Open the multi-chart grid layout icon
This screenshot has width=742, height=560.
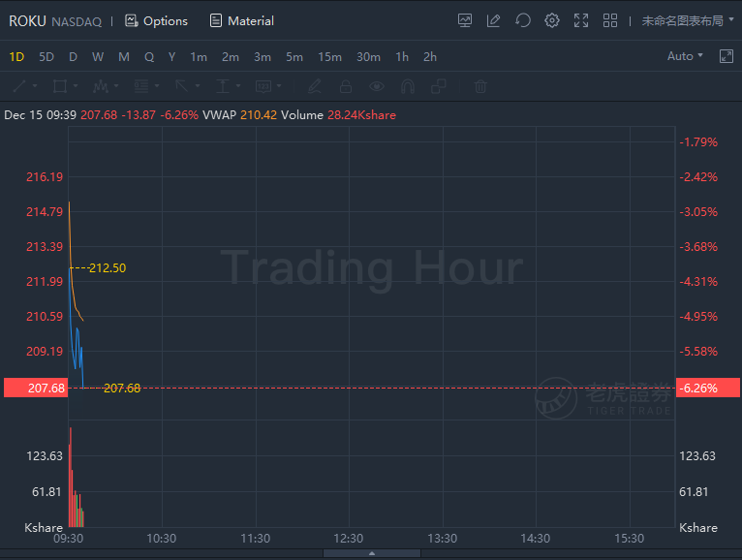610,20
